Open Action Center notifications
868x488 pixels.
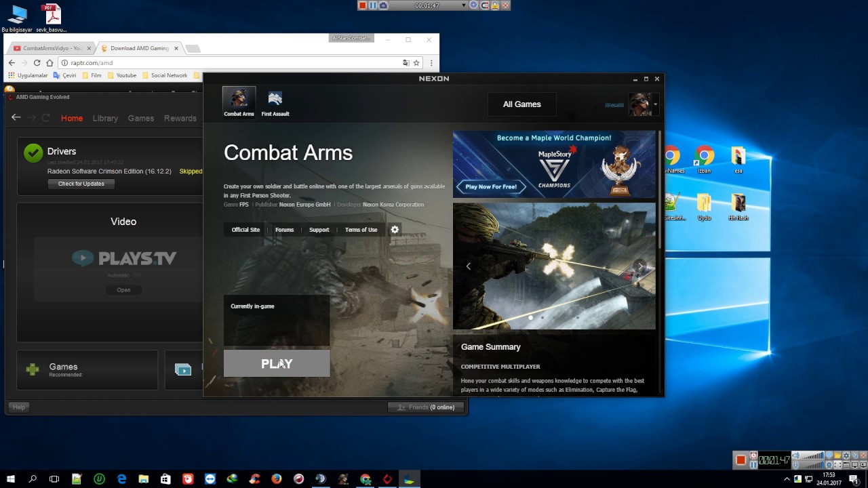click(x=854, y=479)
